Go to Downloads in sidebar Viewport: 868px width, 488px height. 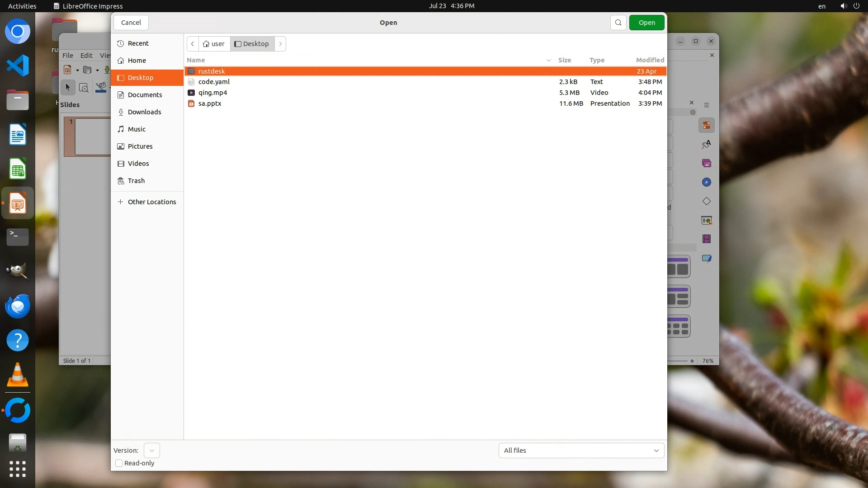tap(144, 112)
